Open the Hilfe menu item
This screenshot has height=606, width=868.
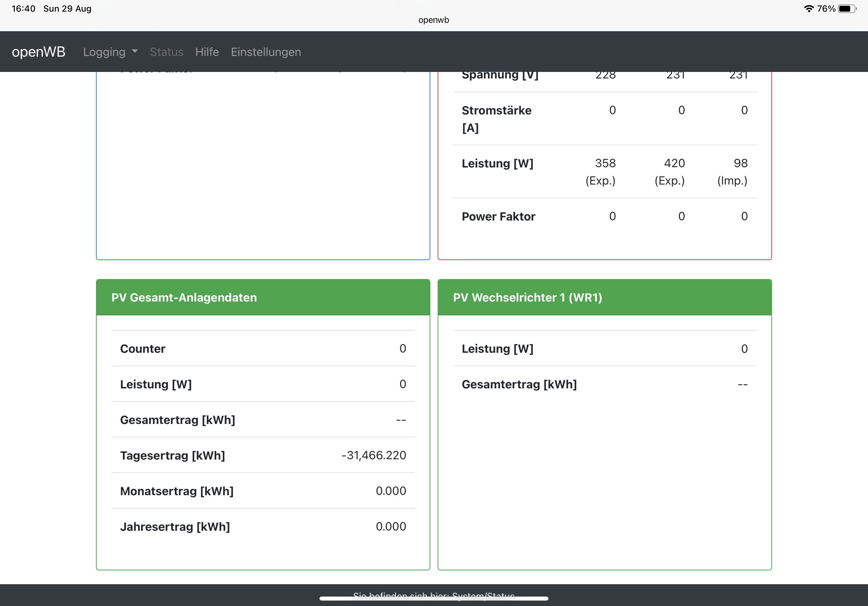pyautogui.click(x=207, y=52)
